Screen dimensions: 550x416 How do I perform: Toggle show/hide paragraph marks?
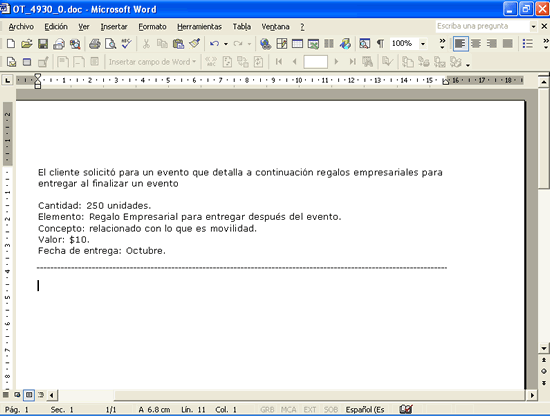(x=380, y=44)
